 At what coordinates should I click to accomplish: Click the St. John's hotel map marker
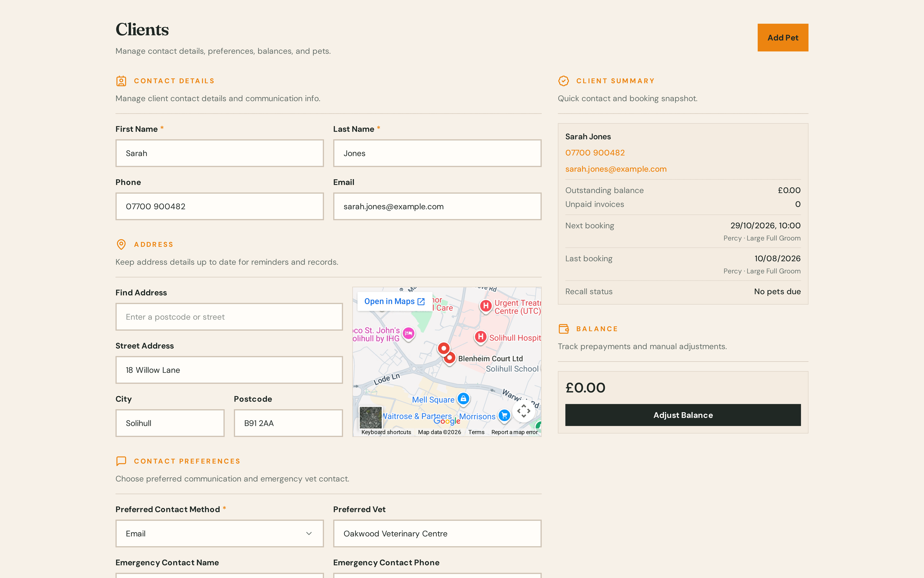(409, 334)
